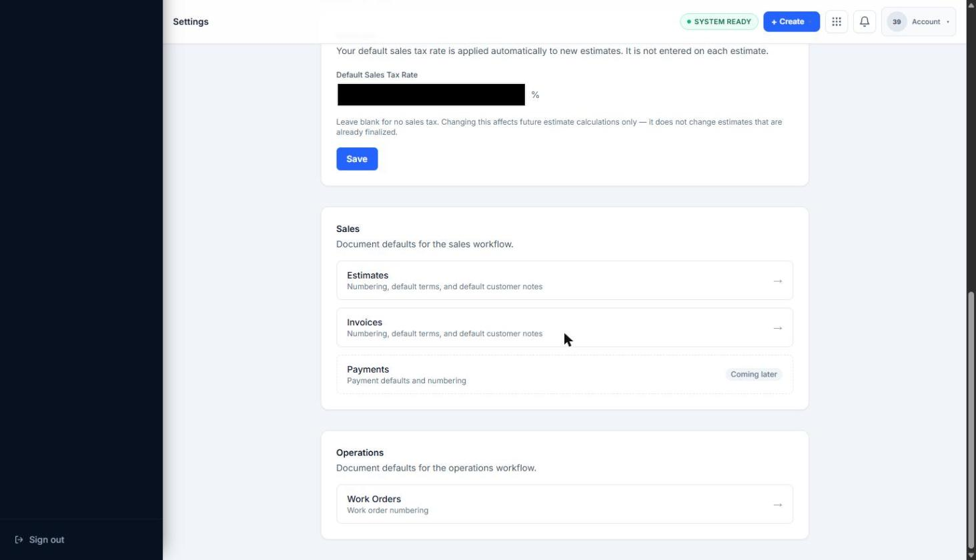Open Work Orders numbering settings

pos(564,504)
